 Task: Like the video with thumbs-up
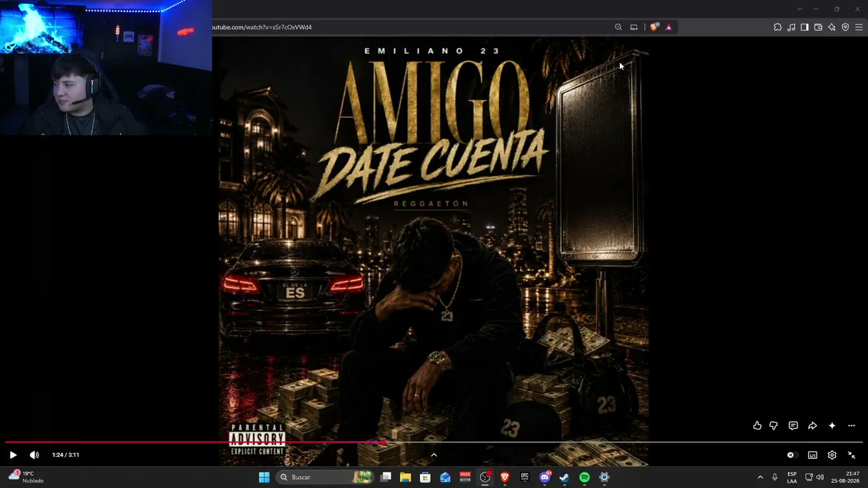pos(757,426)
